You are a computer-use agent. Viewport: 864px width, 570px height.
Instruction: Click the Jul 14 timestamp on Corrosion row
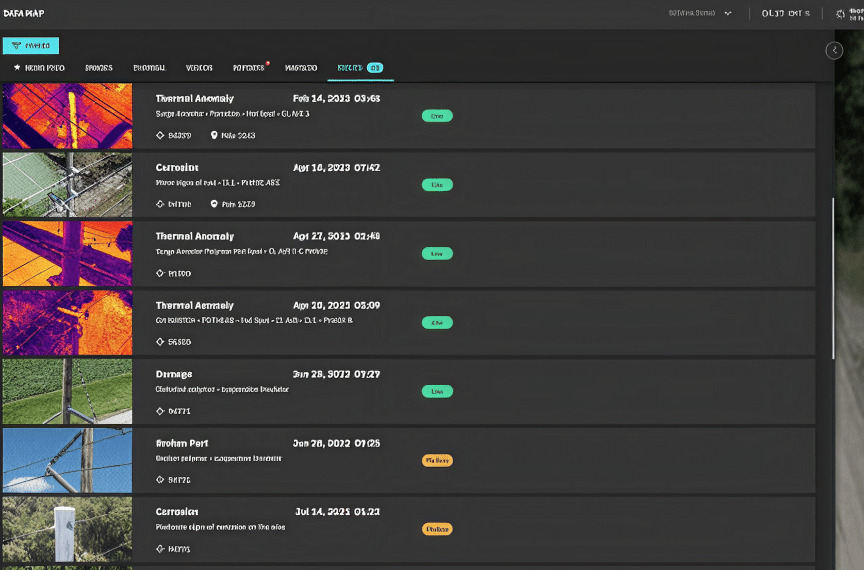(337, 512)
